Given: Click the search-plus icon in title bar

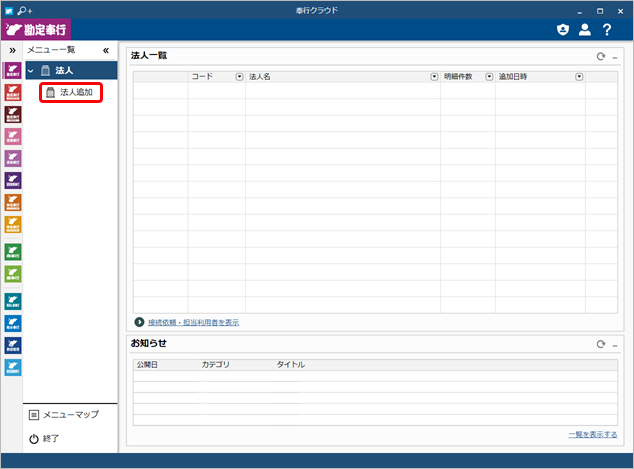Looking at the screenshot, I should [x=25, y=11].
